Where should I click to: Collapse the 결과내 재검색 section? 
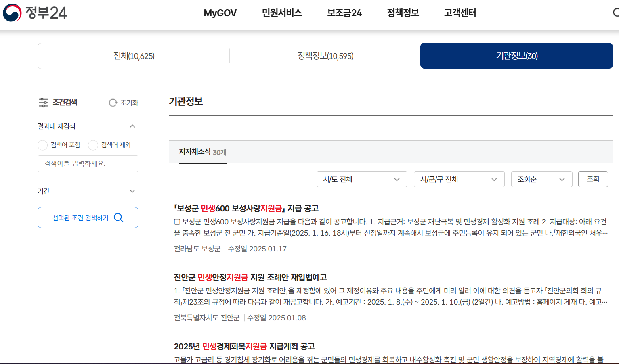click(x=132, y=126)
